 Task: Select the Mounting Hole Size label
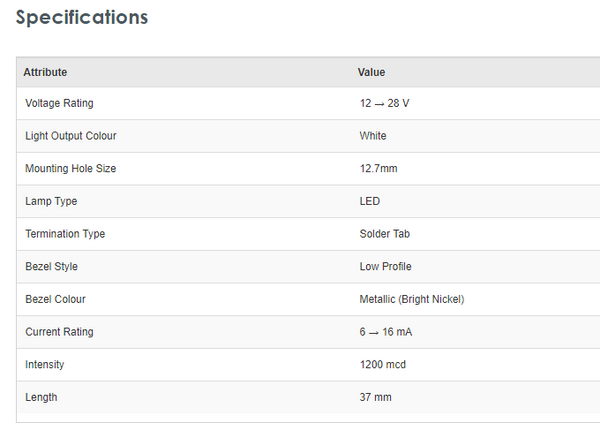(x=70, y=169)
